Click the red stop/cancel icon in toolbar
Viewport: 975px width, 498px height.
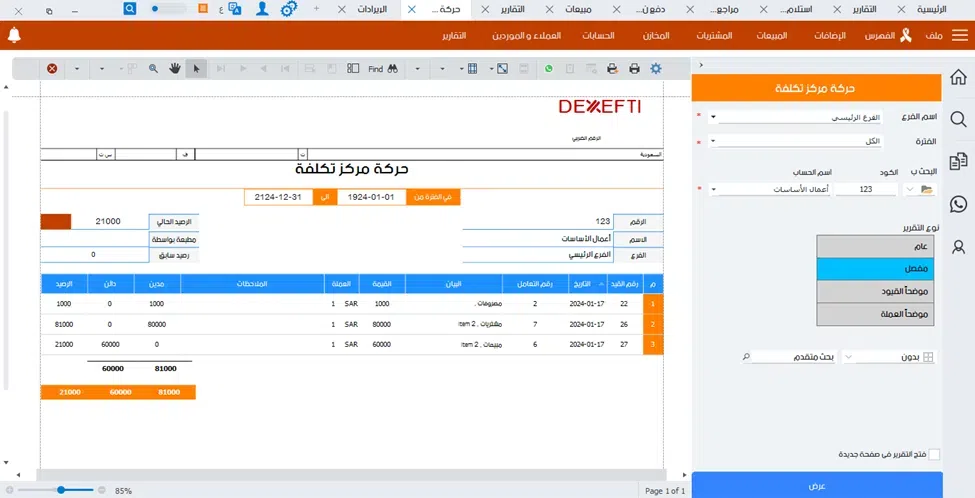coord(51,69)
